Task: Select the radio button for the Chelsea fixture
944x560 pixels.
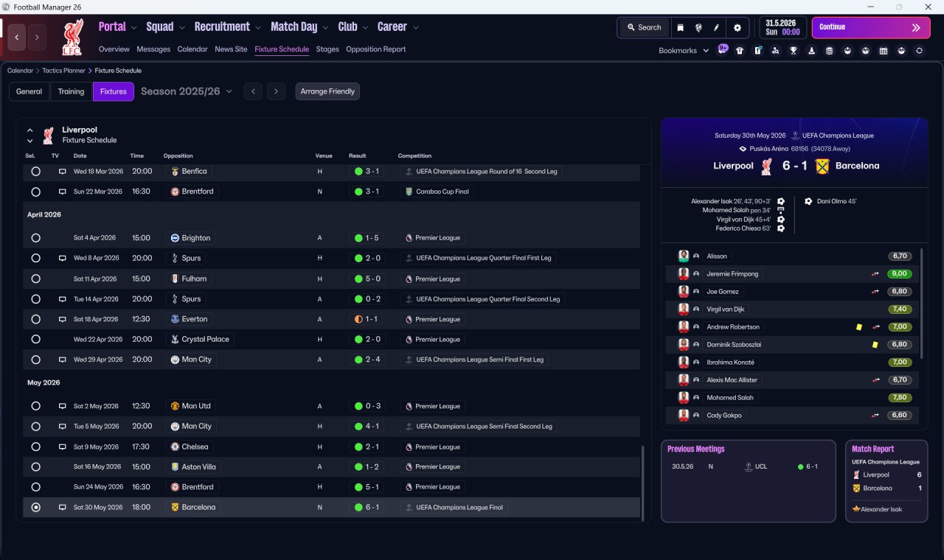Action: click(x=35, y=447)
